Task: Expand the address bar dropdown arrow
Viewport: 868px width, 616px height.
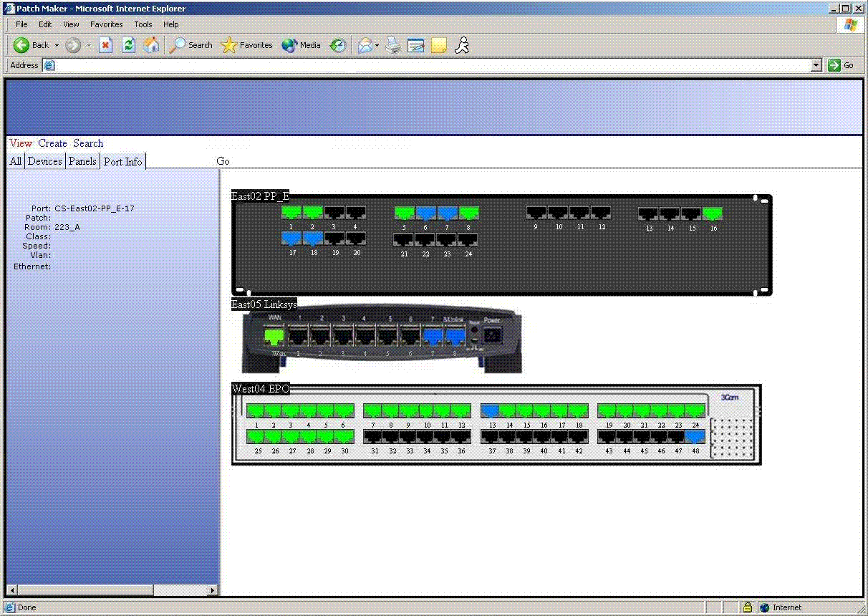Action: (816, 65)
